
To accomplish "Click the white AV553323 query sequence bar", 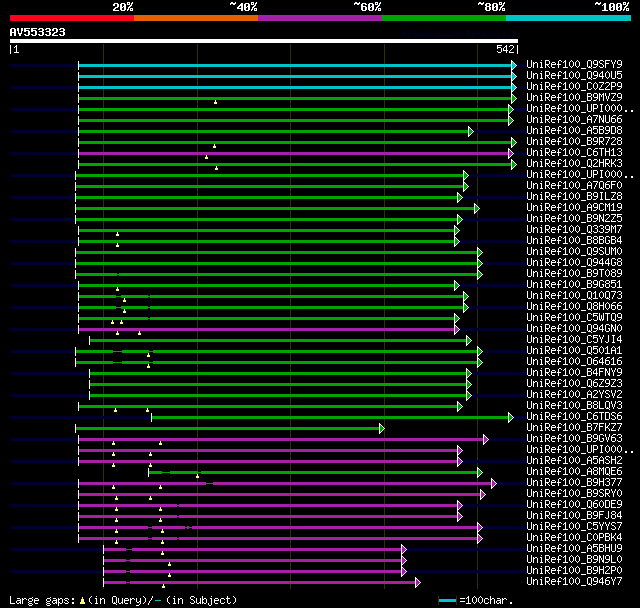I will 264,41.
